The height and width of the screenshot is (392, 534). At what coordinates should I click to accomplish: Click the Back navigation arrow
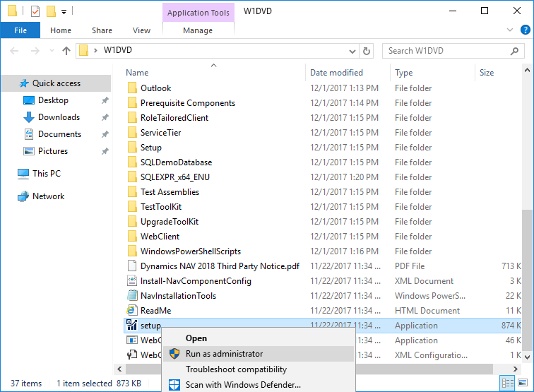(x=14, y=51)
